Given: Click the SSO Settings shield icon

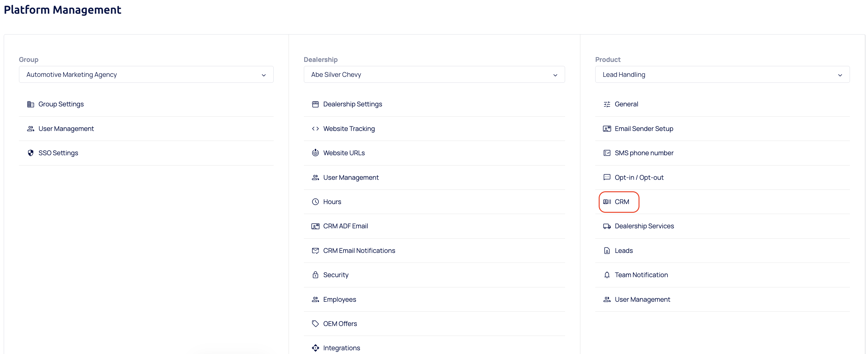Looking at the screenshot, I should click(31, 153).
